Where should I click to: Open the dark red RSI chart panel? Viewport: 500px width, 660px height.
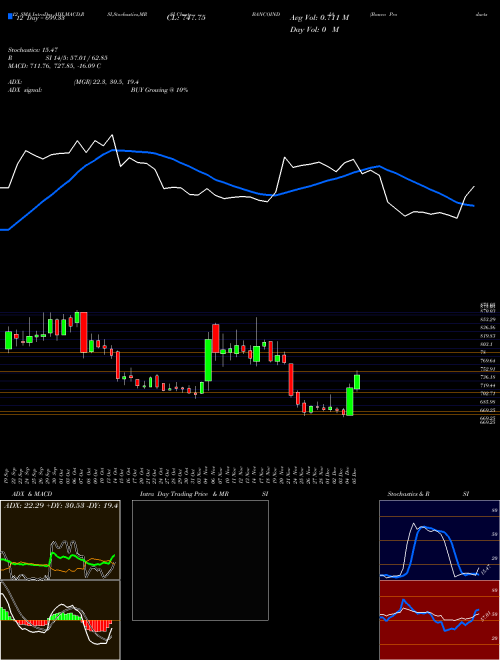[439, 620]
